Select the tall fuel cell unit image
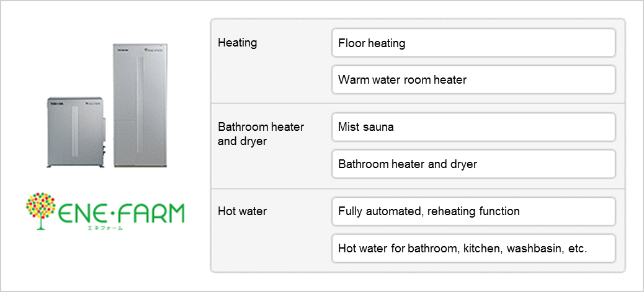This screenshot has width=644, height=292. 140,105
